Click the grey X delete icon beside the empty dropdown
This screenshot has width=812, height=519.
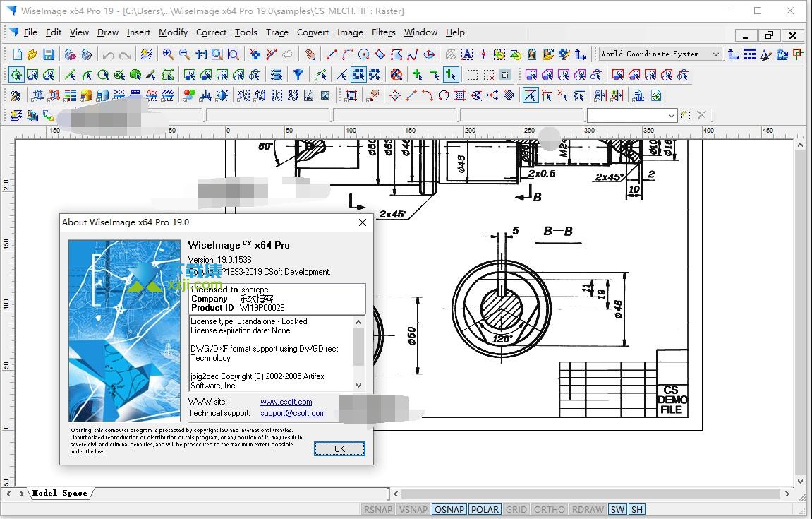point(702,115)
